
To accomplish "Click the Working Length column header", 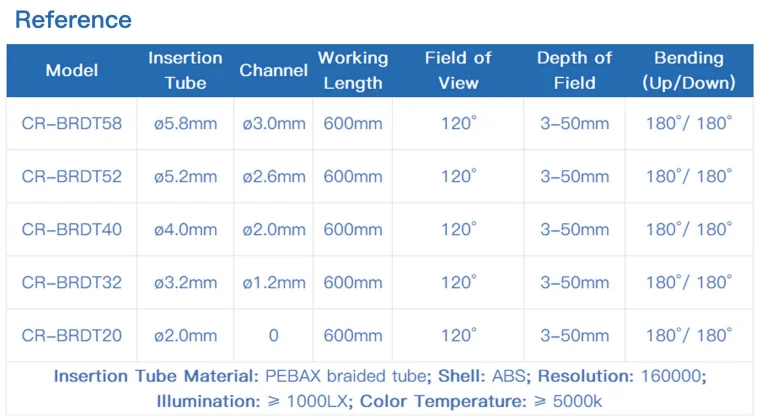I will pyautogui.click(x=353, y=71).
